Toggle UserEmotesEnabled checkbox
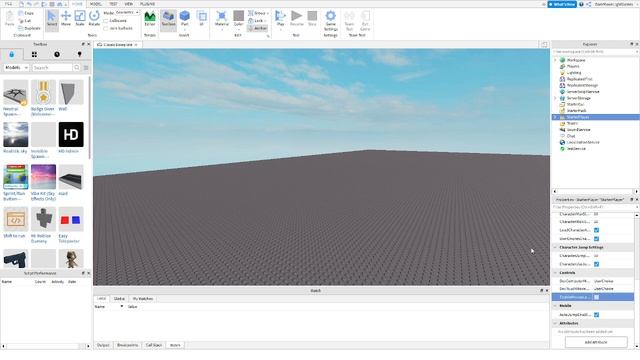This screenshot has width=640, height=360. [x=596, y=239]
